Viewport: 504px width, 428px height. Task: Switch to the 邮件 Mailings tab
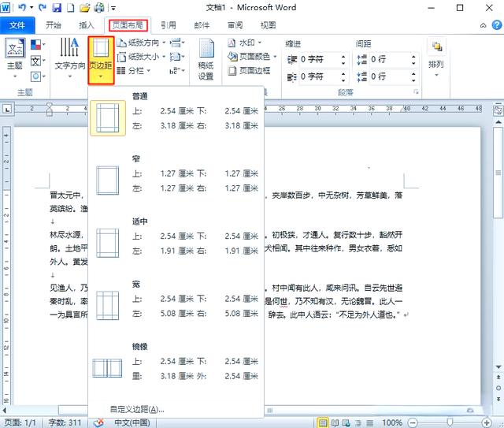click(x=202, y=25)
